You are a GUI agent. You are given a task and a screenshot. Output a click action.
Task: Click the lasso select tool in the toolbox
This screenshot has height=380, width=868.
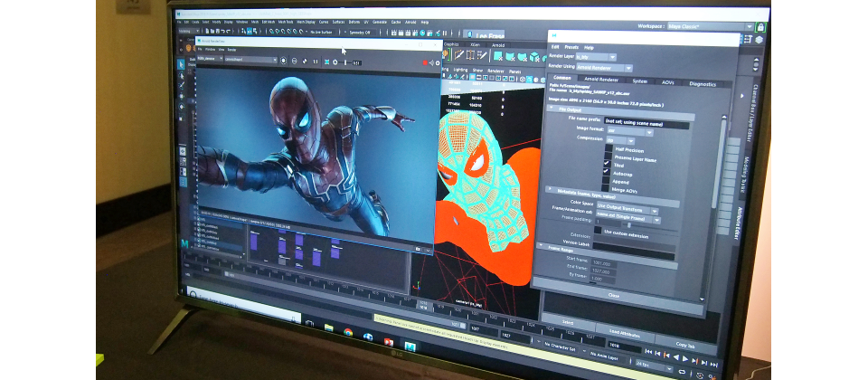click(x=182, y=76)
